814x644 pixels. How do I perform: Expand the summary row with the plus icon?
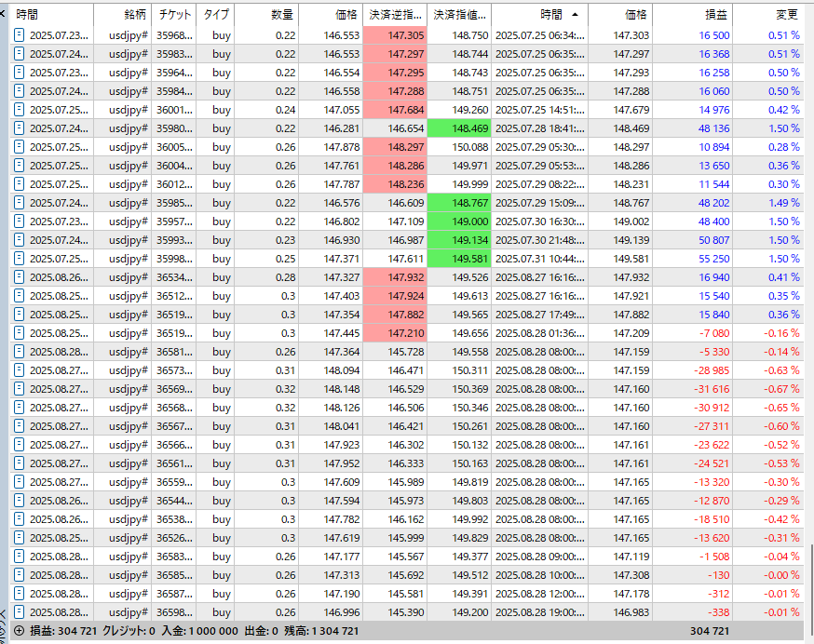pyautogui.click(x=20, y=631)
